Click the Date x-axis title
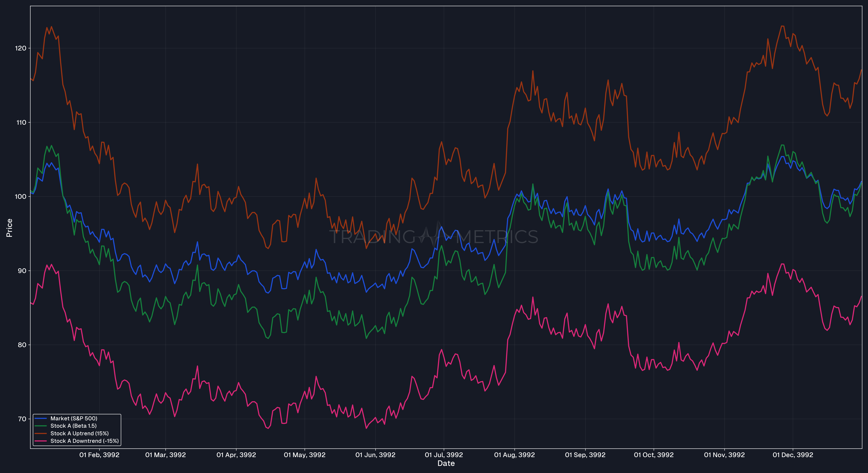868x473 pixels. [446, 464]
